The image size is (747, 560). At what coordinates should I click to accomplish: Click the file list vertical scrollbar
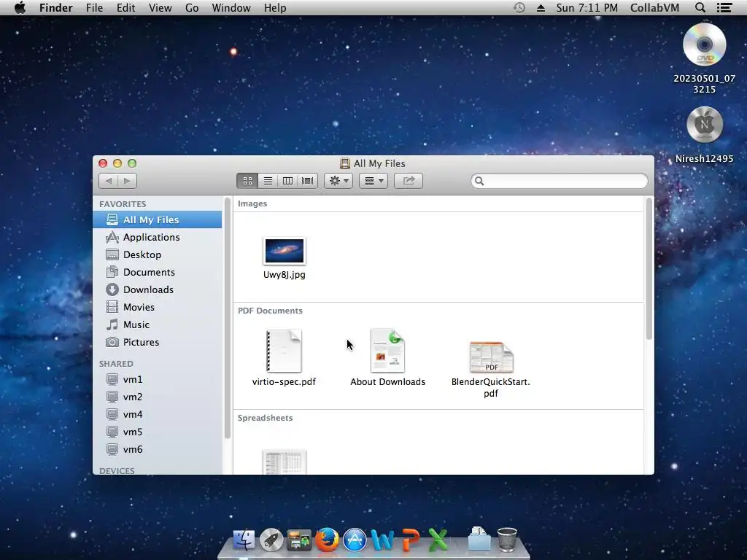pyautogui.click(x=649, y=269)
